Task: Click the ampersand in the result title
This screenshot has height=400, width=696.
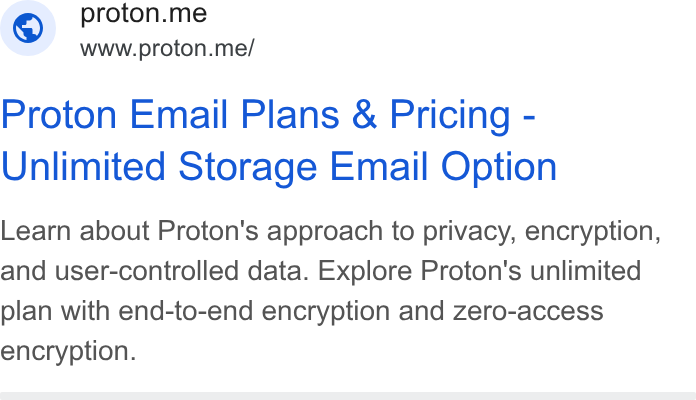Action: pyautogui.click(x=364, y=115)
